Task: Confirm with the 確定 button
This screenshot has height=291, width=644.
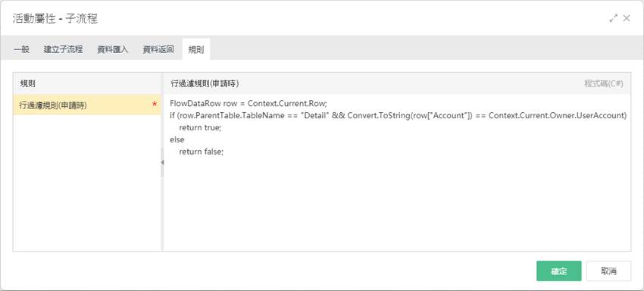Action: 559,271
